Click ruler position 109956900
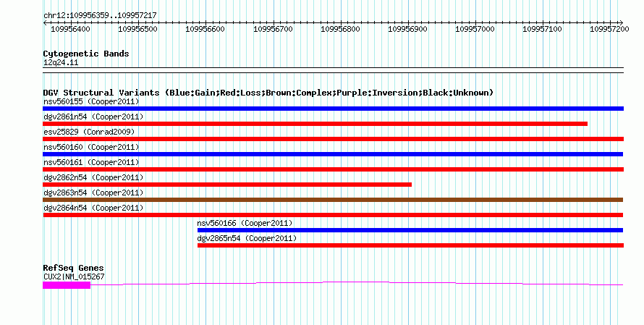Viewport: 644px width, 325px height. point(408,29)
